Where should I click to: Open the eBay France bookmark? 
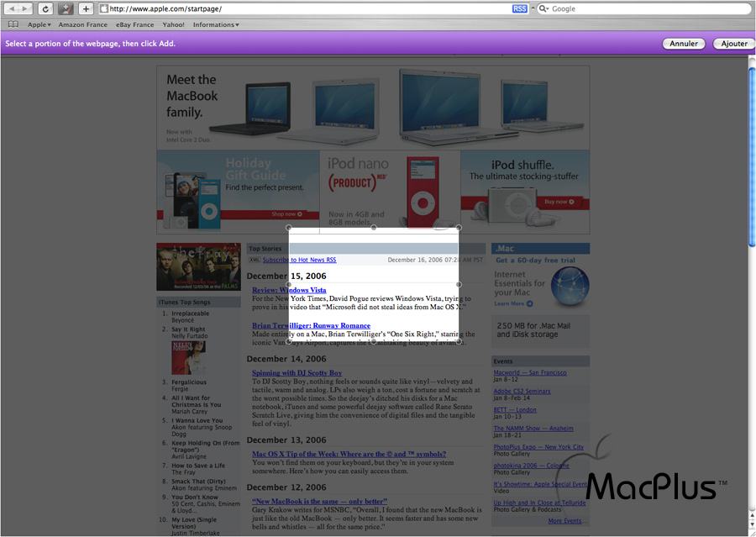click(x=135, y=24)
